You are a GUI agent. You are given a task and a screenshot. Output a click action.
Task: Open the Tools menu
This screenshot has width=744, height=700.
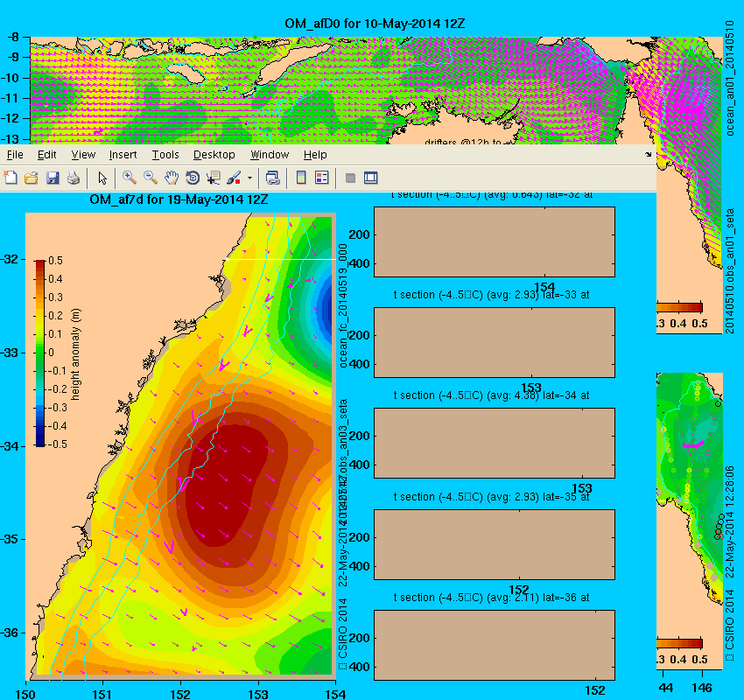(165, 155)
